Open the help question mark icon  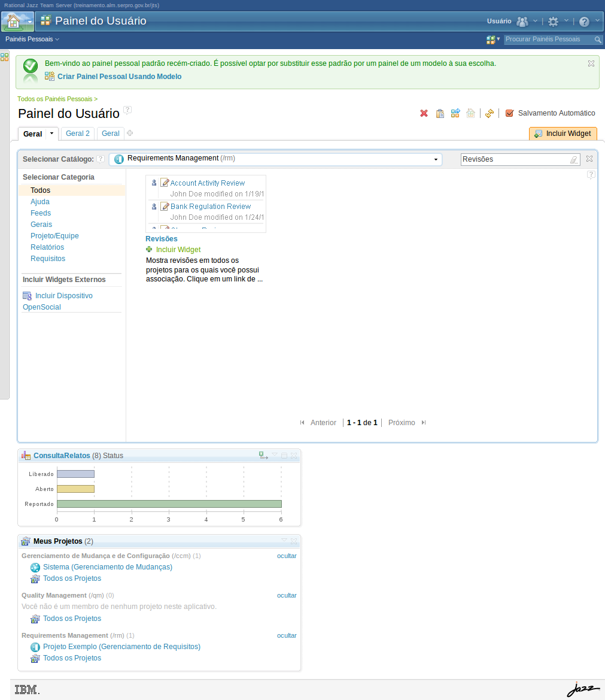584,22
